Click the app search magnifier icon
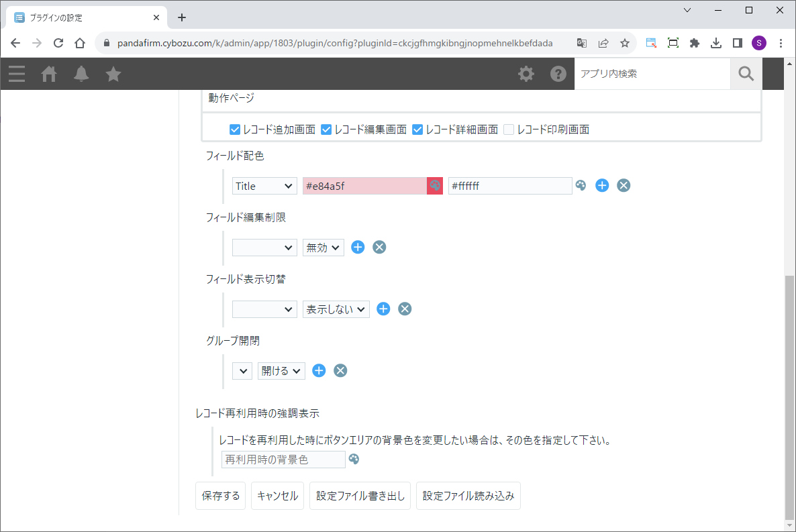 pos(746,74)
